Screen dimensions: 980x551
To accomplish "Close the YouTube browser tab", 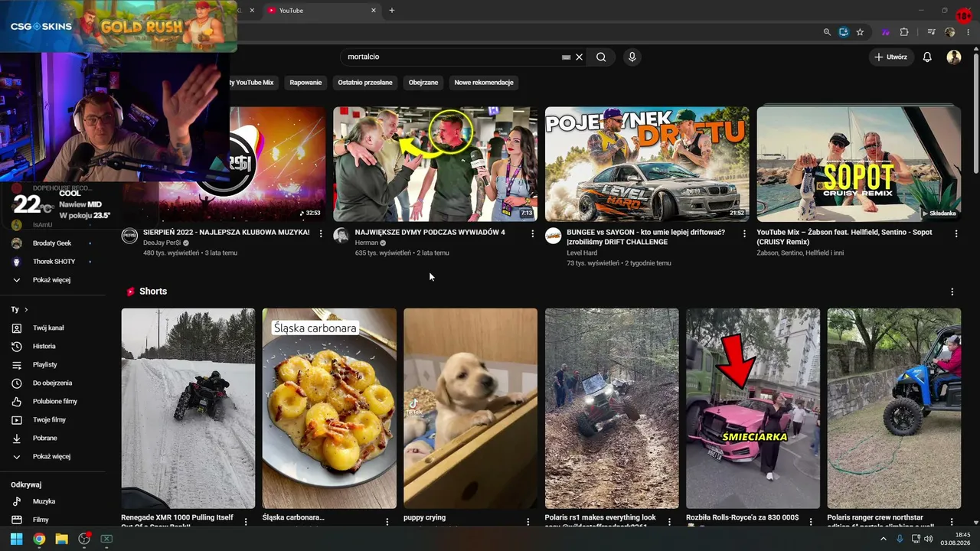I will 374,11.
